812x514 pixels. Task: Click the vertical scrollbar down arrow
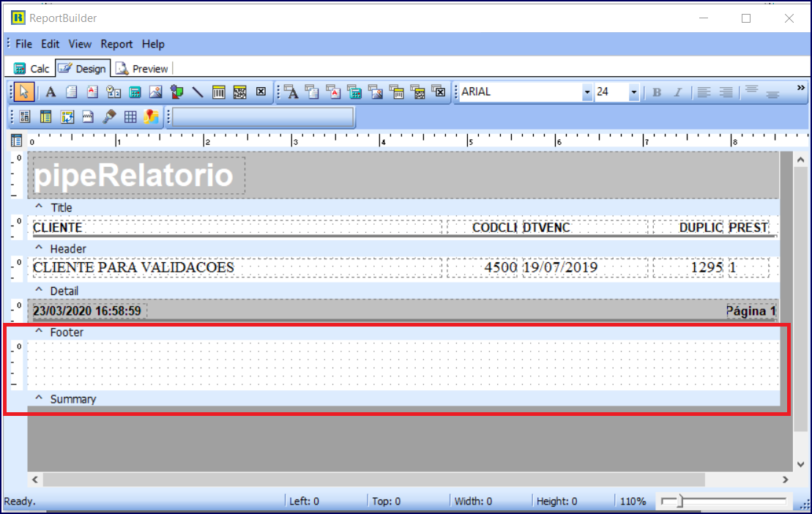800,464
